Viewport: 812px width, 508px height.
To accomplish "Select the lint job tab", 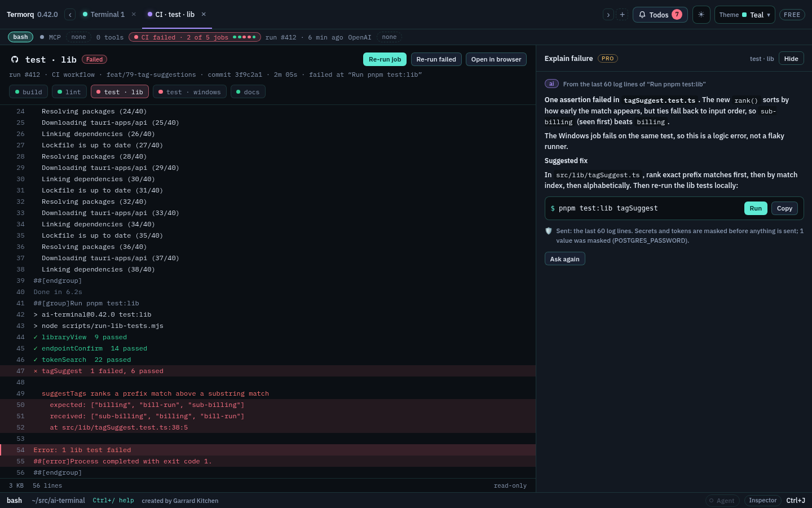I will (x=69, y=92).
